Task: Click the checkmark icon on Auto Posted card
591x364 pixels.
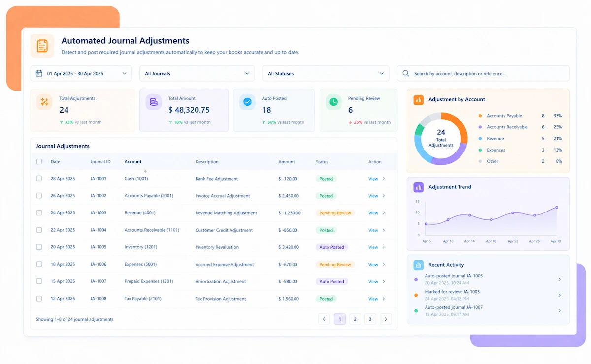Action: [x=247, y=102]
